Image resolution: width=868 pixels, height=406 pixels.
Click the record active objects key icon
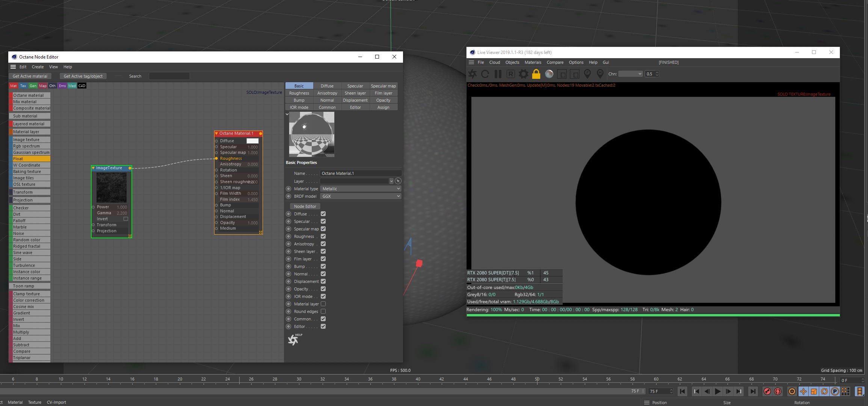pyautogui.click(x=767, y=391)
